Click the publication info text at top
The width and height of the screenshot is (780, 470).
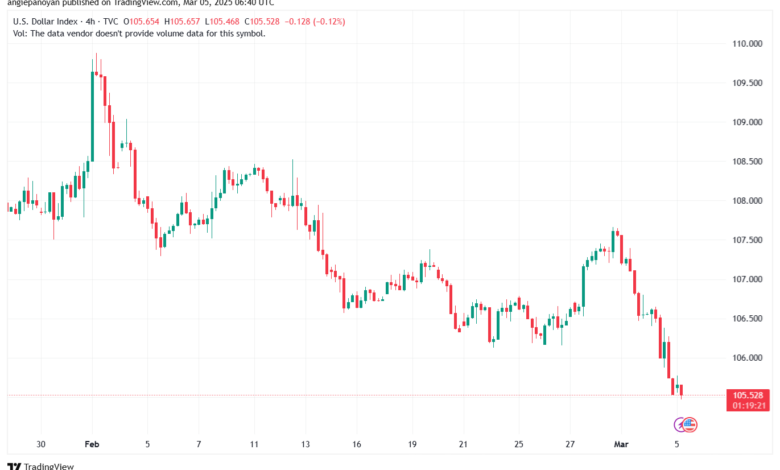pos(140,2)
